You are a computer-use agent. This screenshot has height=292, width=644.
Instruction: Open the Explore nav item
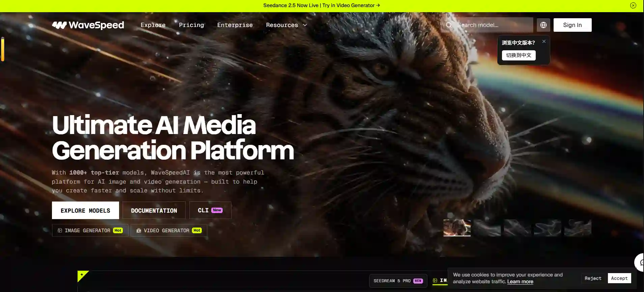(x=153, y=25)
